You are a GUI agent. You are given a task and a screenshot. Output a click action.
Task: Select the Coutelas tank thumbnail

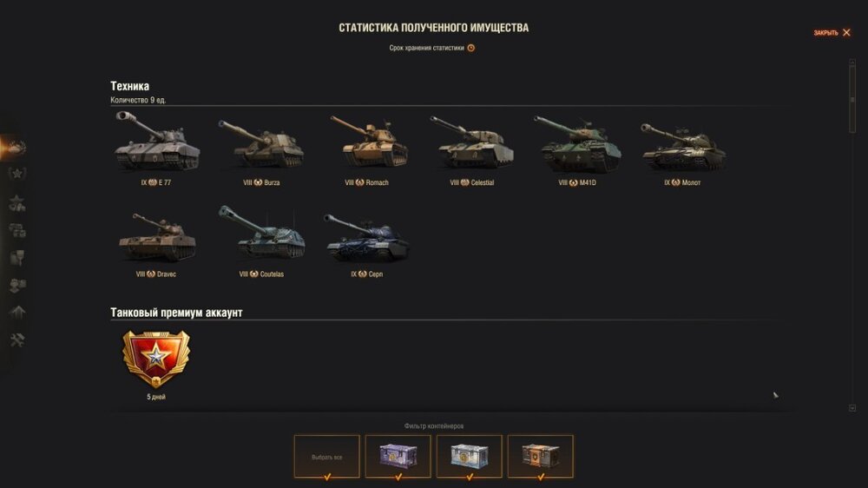261,233
